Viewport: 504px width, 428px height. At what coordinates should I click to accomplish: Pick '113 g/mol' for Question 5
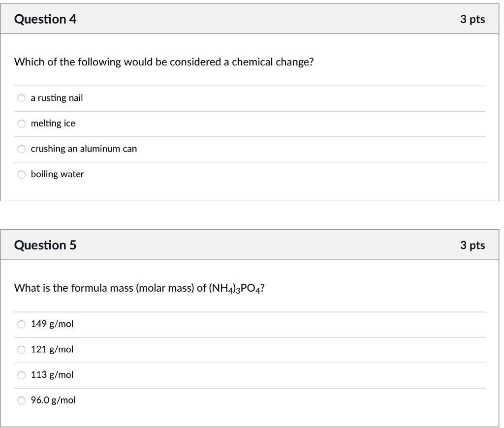pyautogui.click(x=21, y=374)
